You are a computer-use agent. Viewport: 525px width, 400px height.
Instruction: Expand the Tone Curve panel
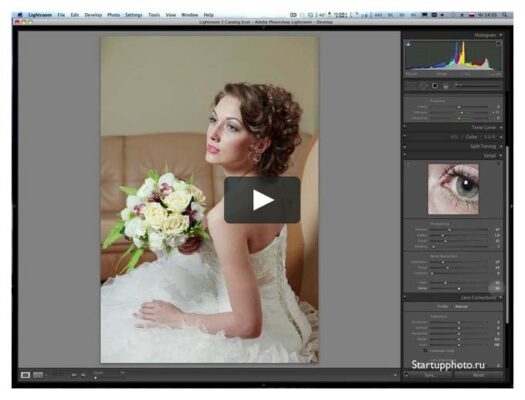pyautogui.click(x=501, y=128)
